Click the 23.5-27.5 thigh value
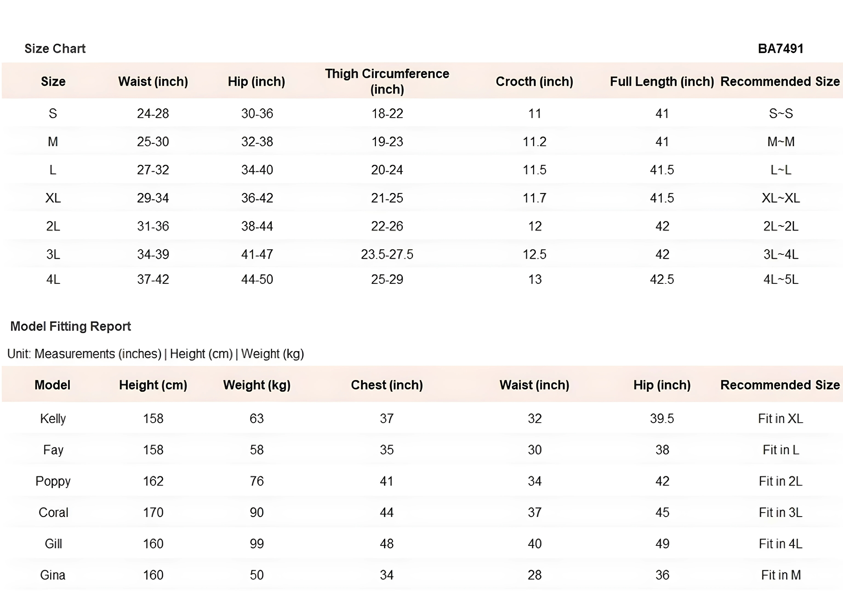The image size is (843, 616). [387, 254]
